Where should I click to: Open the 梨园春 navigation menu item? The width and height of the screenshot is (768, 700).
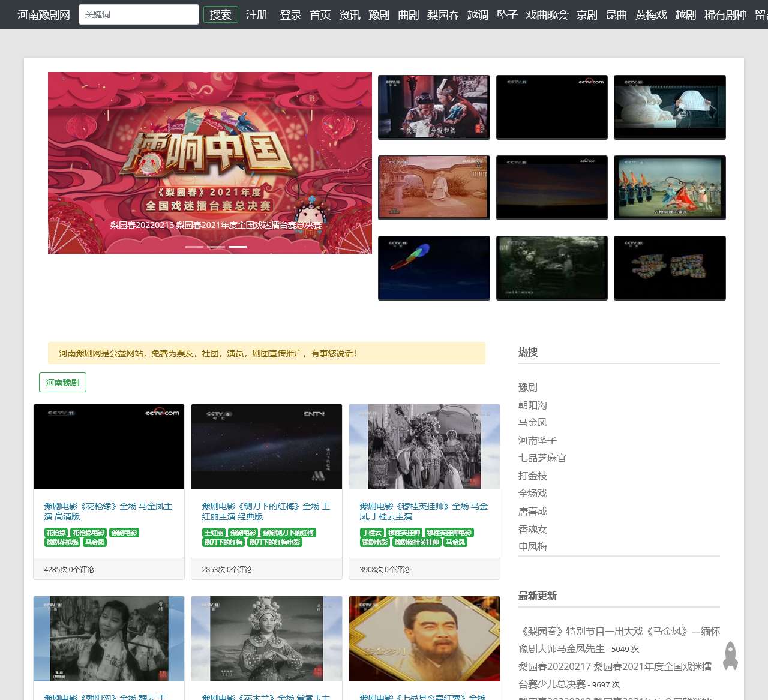click(x=443, y=14)
